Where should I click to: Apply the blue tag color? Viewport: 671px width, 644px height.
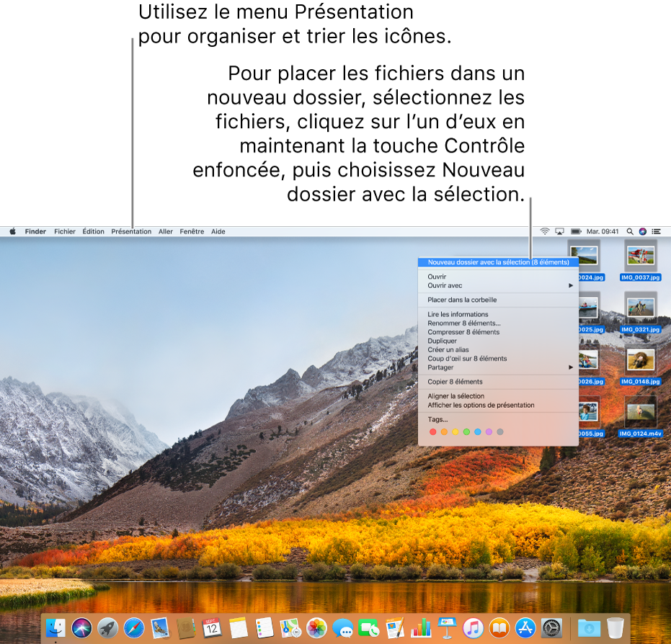[478, 432]
